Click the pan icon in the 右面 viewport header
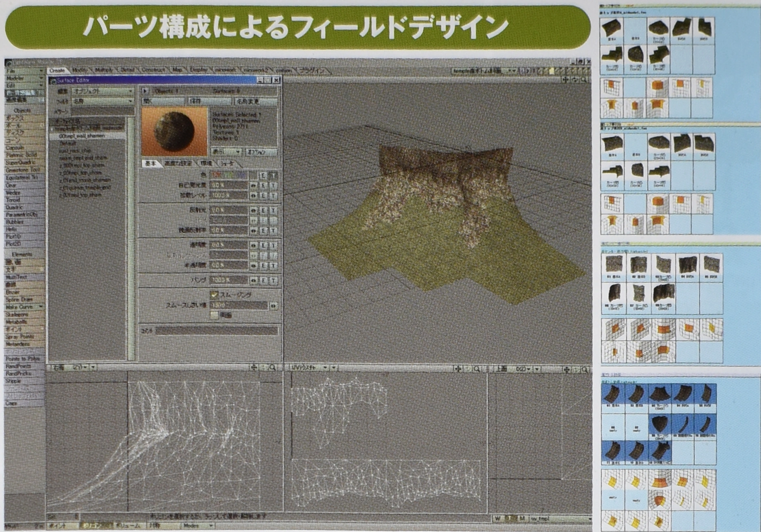This screenshot has height=532, width=761. [254, 368]
